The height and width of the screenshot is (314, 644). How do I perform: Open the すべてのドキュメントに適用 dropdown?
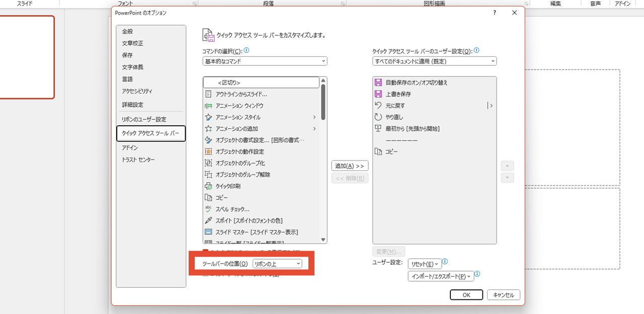click(x=435, y=61)
